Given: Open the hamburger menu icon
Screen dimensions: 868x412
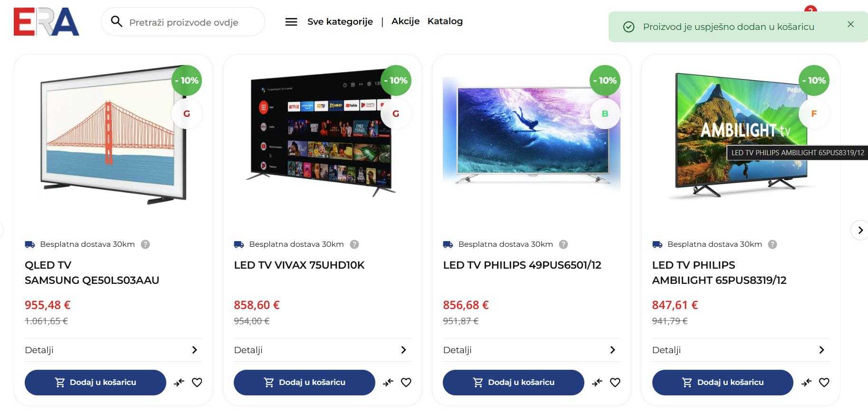Looking at the screenshot, I should point(291,22).
